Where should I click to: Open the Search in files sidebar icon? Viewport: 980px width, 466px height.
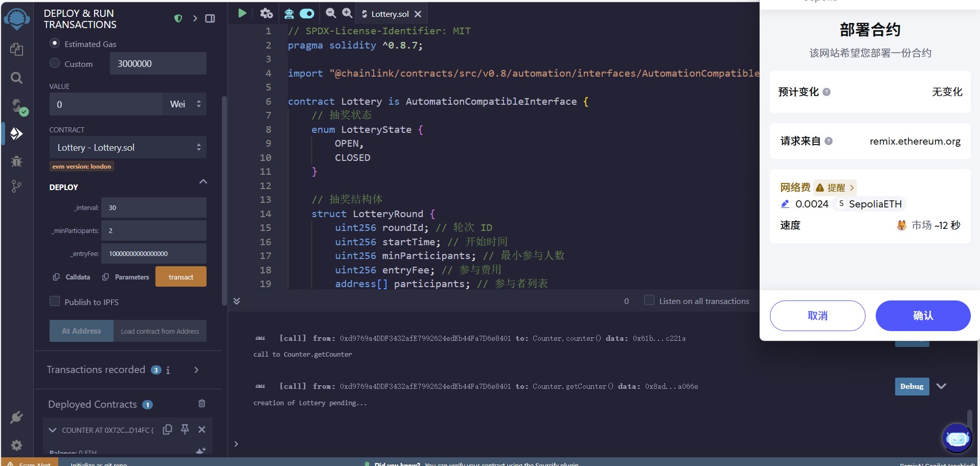pos(16,78)
